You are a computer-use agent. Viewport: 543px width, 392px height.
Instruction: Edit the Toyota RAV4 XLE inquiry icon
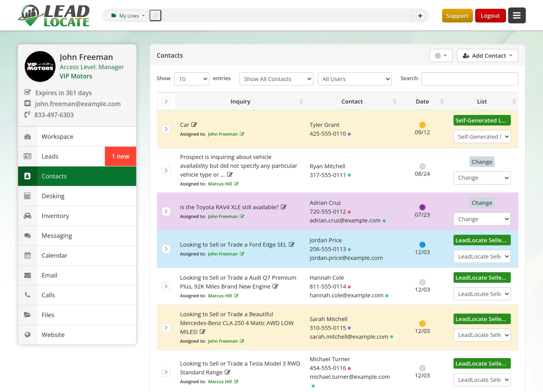click(x=284, y=207)
